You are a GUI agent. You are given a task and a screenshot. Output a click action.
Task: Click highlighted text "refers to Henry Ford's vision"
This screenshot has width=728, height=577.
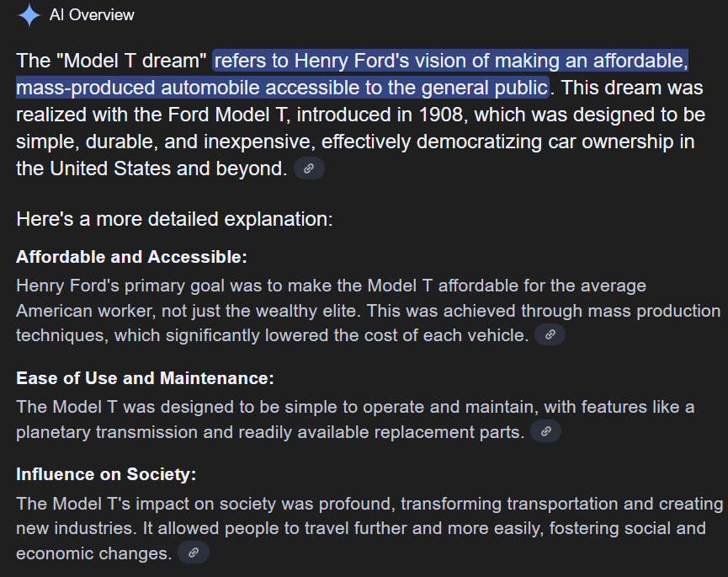[340, 61]
